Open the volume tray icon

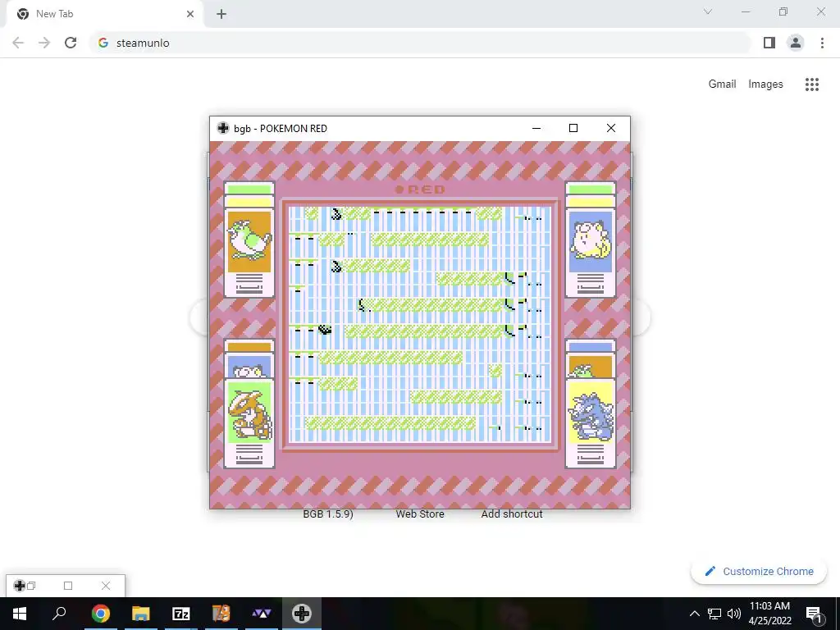pos(734,614)
